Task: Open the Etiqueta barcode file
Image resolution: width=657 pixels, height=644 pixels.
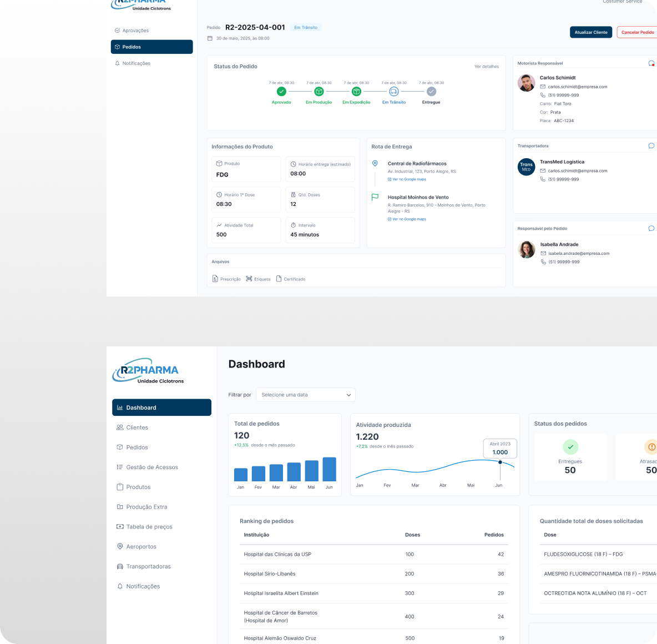Action: coord(249,279)
